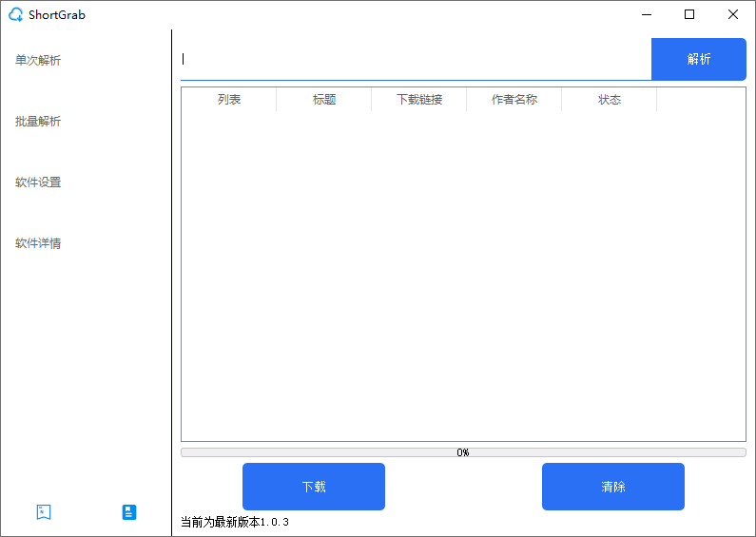Click the outlined bookmark icon in sidebar
Image resolution: width=756 pixels, height=537 pixels.
(44, 511)
